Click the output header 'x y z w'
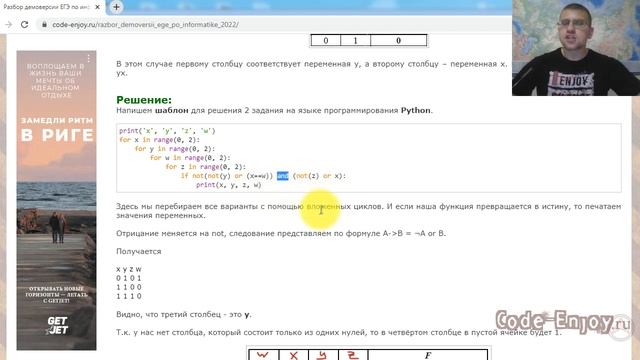The image size is (640, 360). point(129,269)
